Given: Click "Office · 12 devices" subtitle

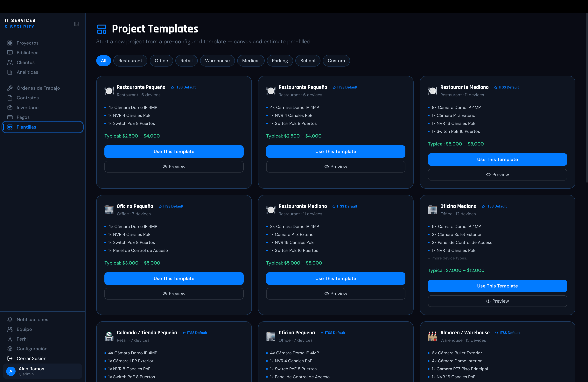Looking at the screenshot, I should pos(458,214).
